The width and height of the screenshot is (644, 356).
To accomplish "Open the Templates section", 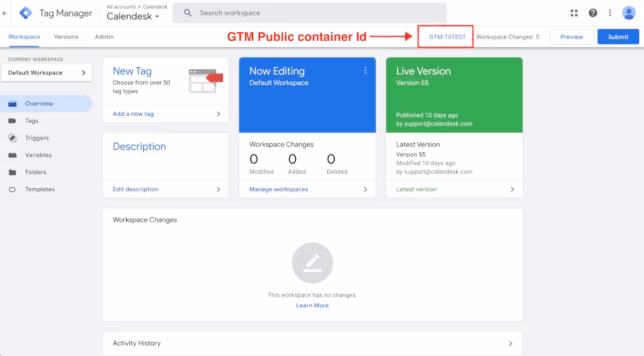I will click(41, 189).
